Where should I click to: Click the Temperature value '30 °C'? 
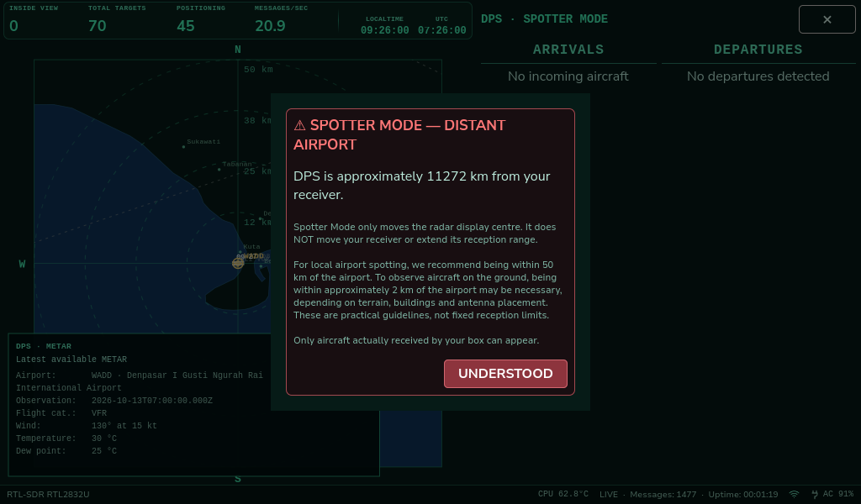point(103,438)
